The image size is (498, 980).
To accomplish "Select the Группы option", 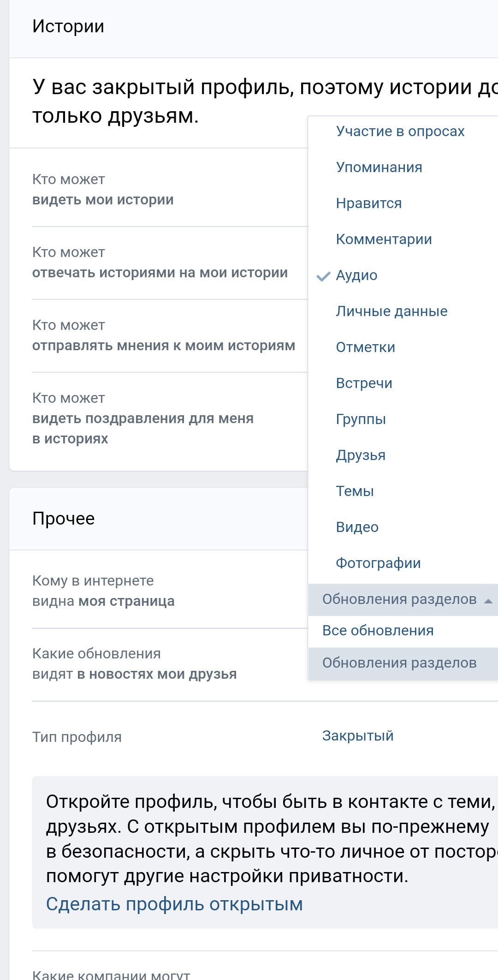I will pos(361,419).
